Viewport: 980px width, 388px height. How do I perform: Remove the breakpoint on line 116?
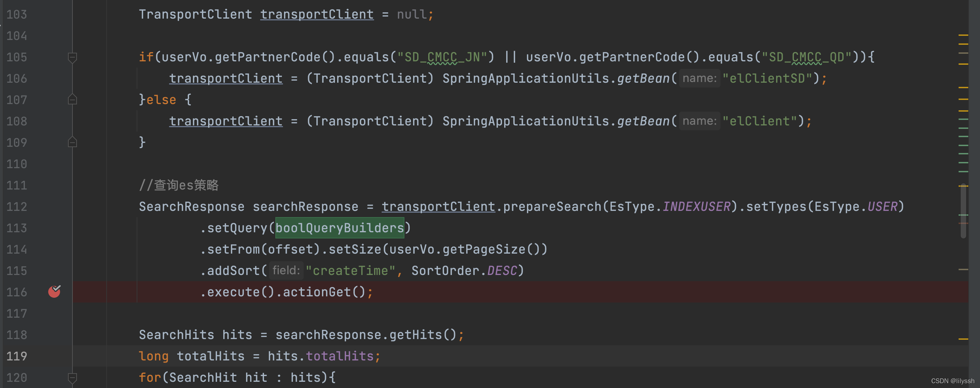[54, 292]
